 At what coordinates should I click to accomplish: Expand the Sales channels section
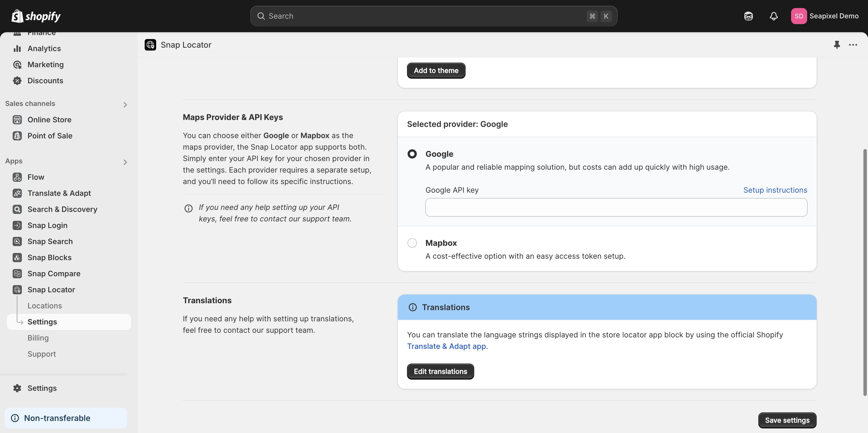[x=125, y=105]
